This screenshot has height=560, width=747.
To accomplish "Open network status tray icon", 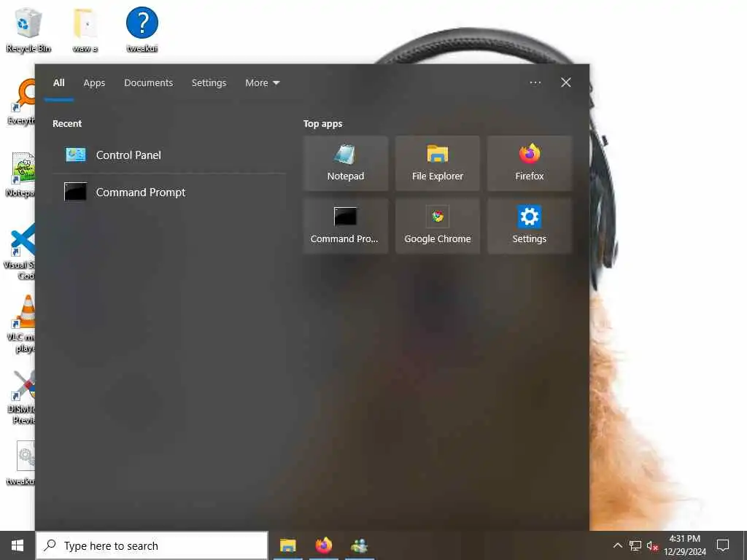I will click(635, 545).
